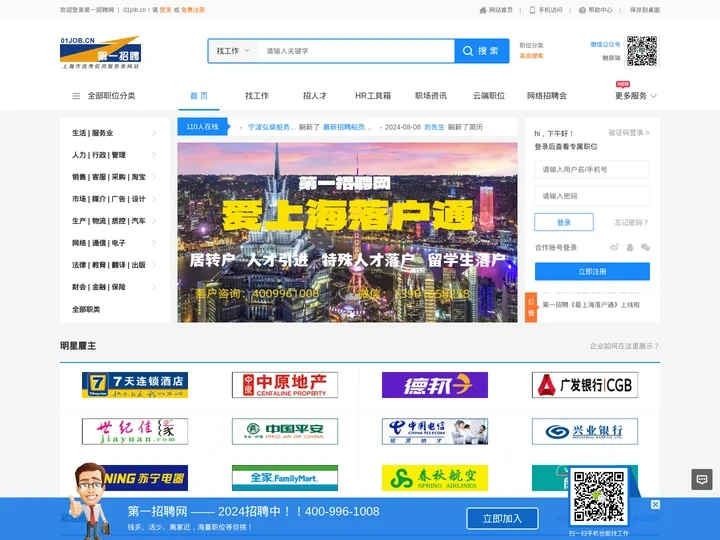Open the 世纪佳缘 employer logo

pos(135,431)
